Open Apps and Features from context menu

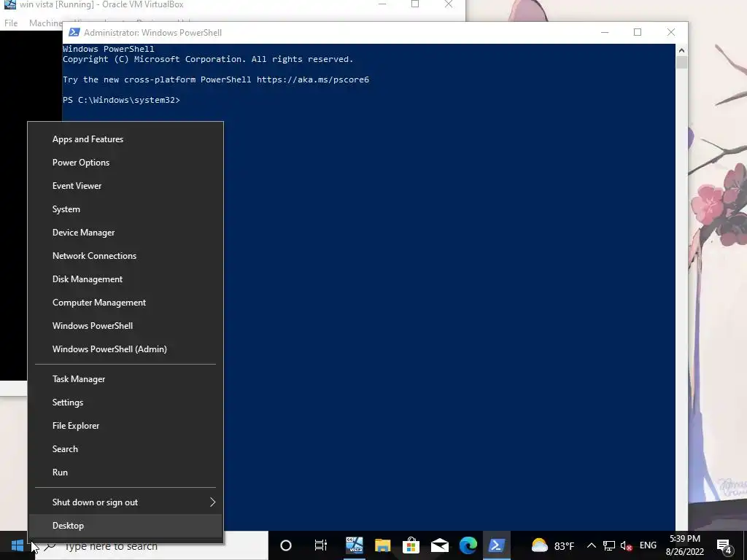point(125,139)
